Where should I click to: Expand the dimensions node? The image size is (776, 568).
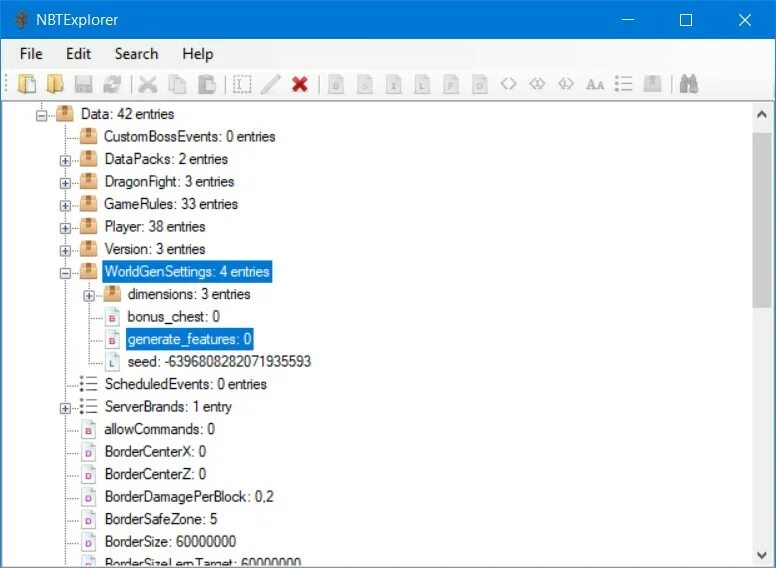89,296
